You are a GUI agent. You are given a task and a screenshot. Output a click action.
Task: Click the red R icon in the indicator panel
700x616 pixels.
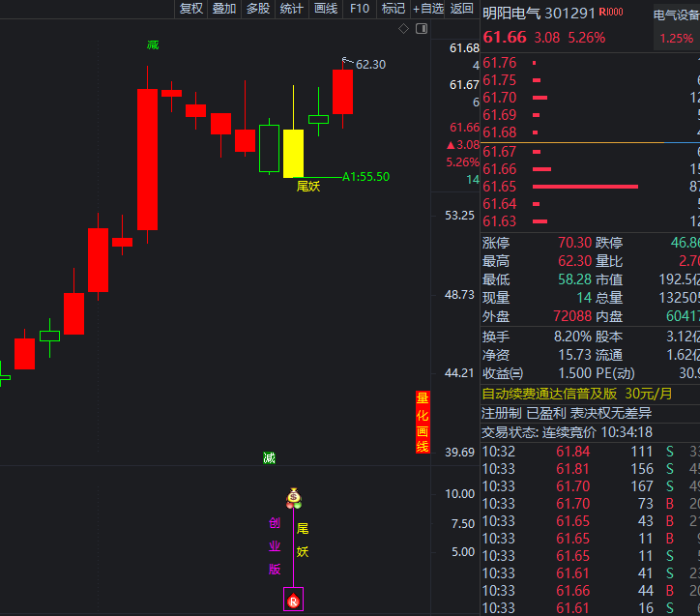click(293, 601)
